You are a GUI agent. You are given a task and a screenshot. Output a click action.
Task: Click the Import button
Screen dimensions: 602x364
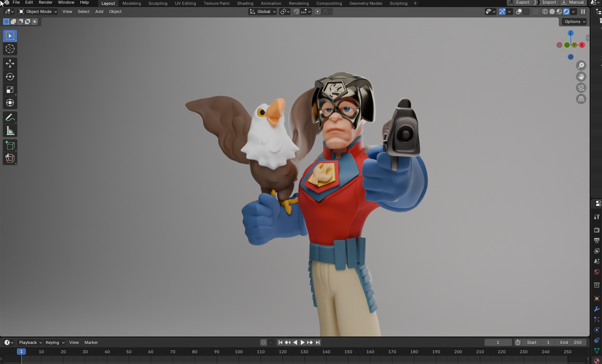[546, 3]
